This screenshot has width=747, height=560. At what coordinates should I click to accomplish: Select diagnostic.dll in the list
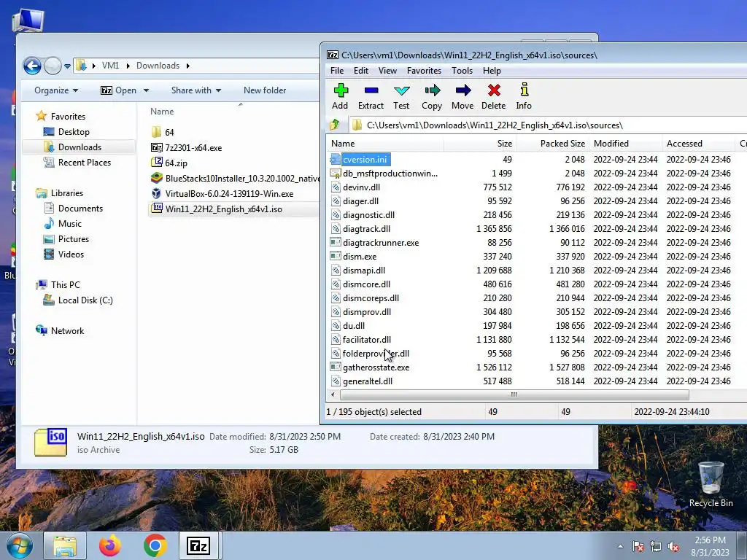pos(368,215)
